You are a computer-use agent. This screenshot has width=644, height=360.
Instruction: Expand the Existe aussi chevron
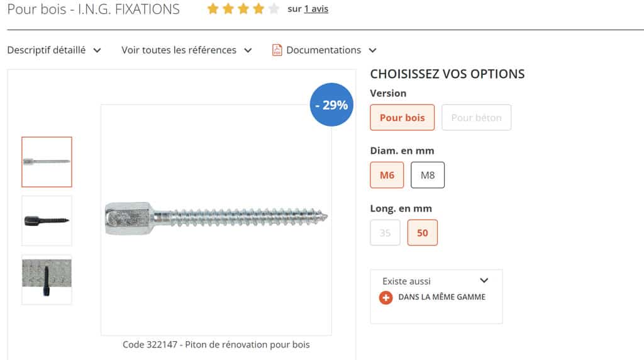[484, 281]
